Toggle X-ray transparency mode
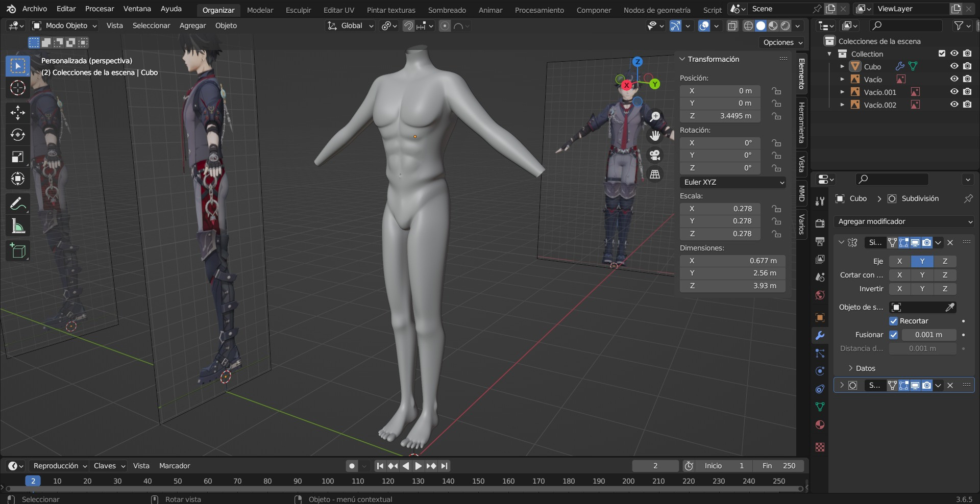Screen dimensions: 980x504 (732, 26)
